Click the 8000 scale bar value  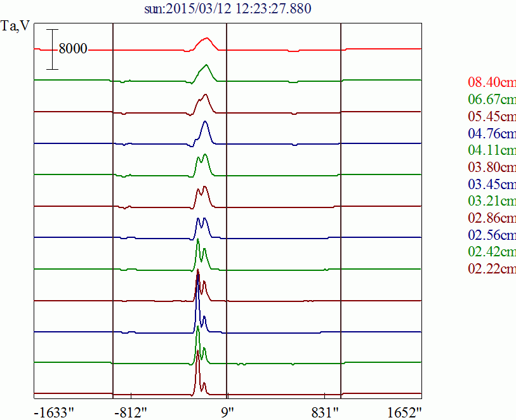tap(73, 49)
